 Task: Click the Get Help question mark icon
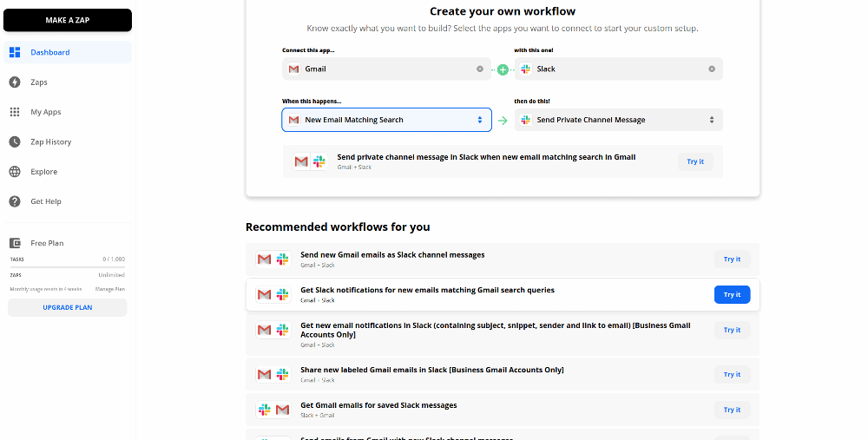(15, 202)
